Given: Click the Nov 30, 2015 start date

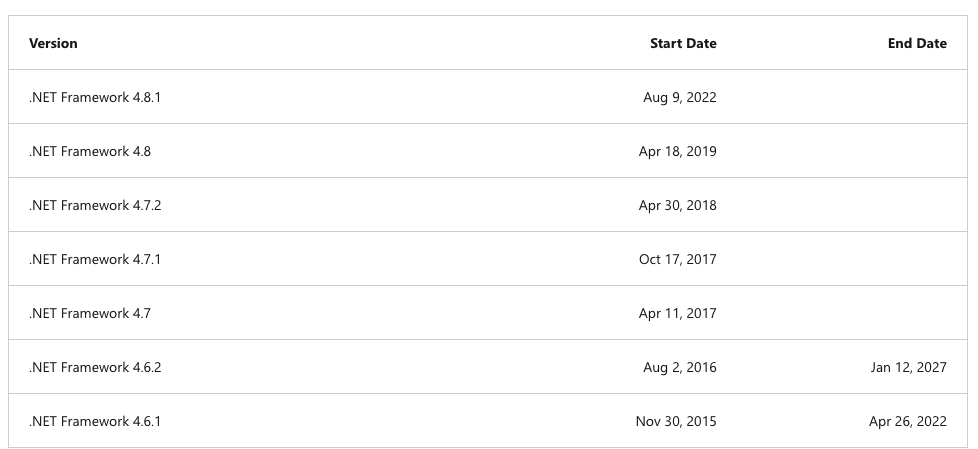Looking at the screenshot, I should 676,421.
